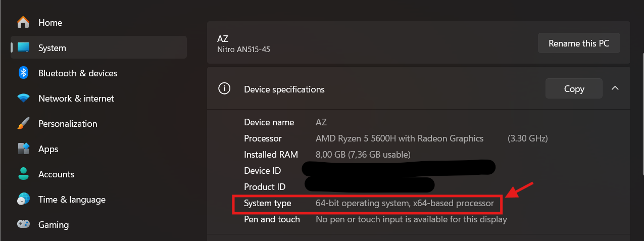Open Personalization via paintbrush icon
This screenshot has width=644, height=241.
pyautogui.click(x=23, y=124)
